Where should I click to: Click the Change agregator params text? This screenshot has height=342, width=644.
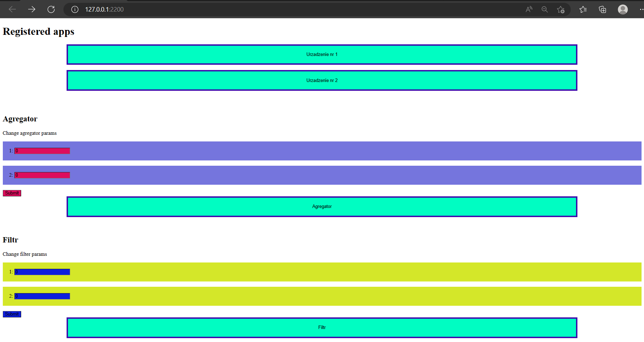(30, 133)
